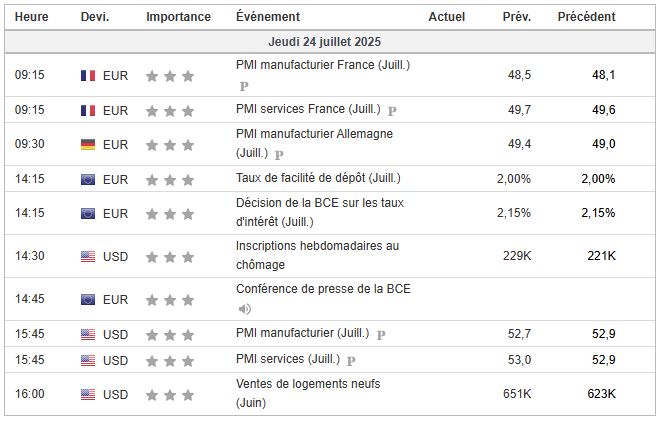Sort by the Heure column header
Viewport: 661px width, 423px height.
[x=30, y=17]
